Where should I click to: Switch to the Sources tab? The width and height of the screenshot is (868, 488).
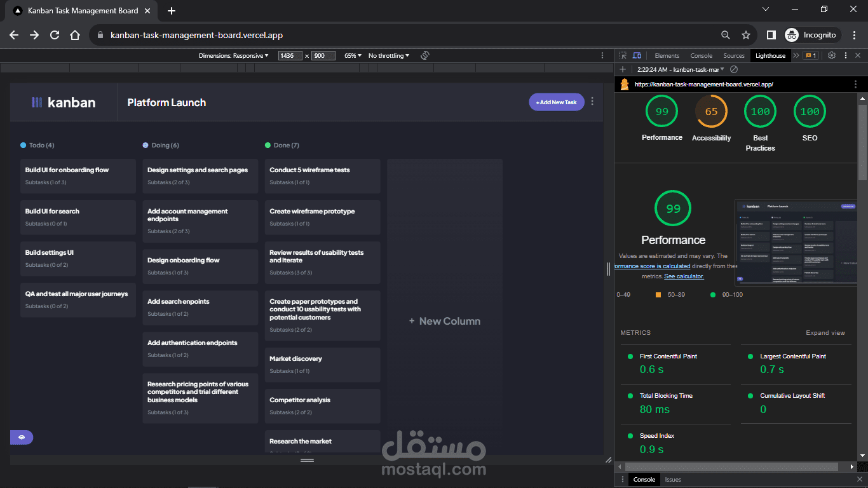coord(734,56)
